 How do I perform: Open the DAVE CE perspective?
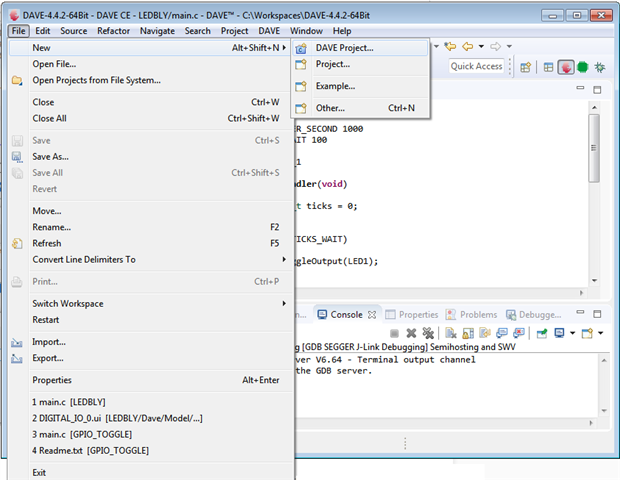(x=565, y=67)
